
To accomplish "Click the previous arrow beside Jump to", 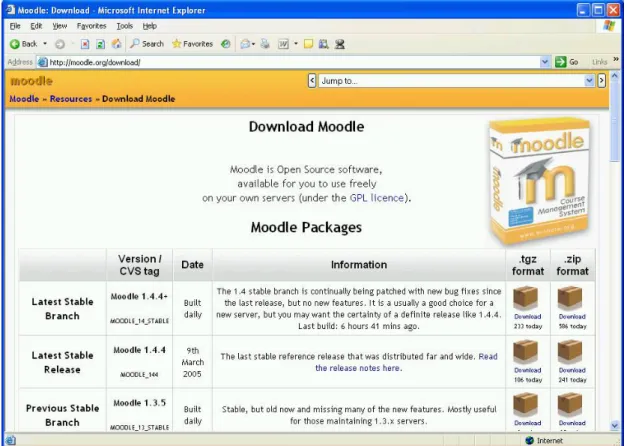I will click(312, 81).
